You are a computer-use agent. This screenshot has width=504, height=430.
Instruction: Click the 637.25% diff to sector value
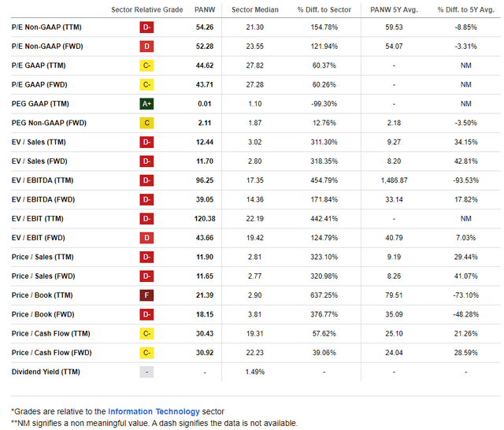coord(324,295)
